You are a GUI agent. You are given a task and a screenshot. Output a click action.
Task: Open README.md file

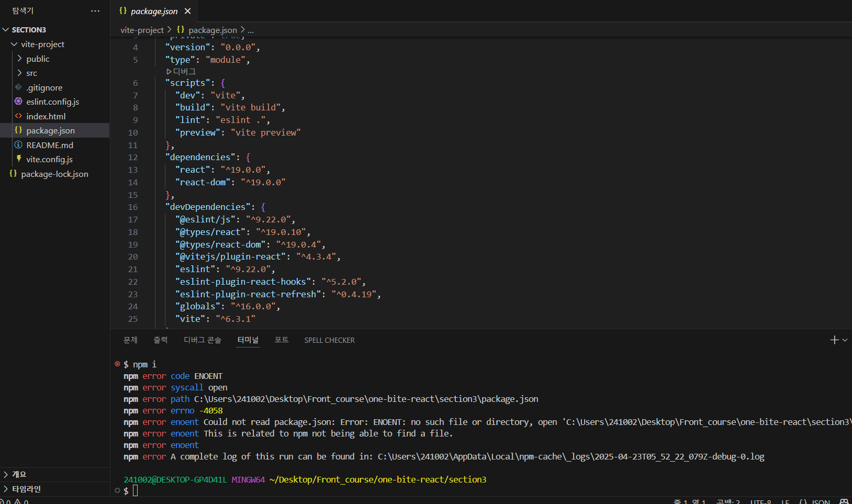50,145
